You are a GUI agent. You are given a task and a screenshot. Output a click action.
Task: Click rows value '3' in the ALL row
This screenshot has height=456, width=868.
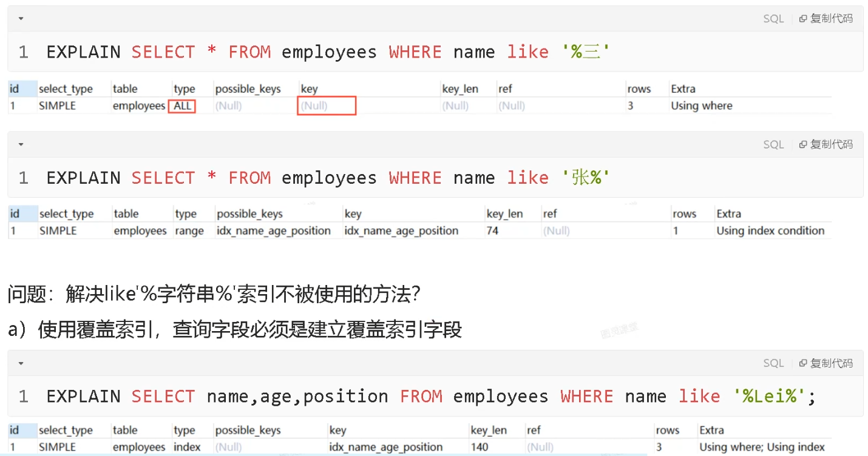(631, 106)
